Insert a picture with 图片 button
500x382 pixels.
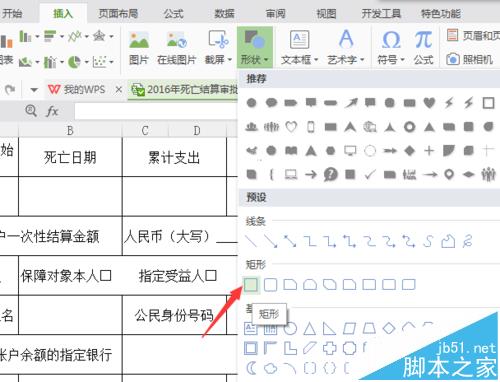[x=139, y=47]
